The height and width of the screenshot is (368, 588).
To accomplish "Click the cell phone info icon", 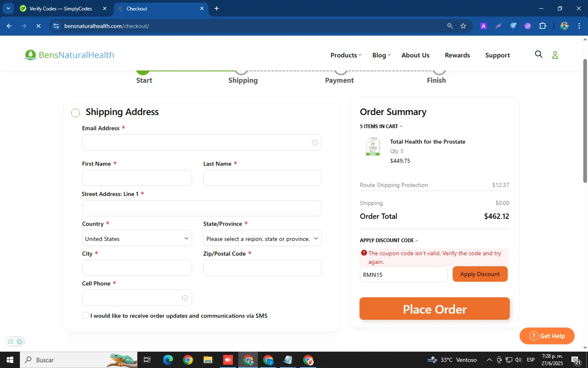I will coord(185,298).
